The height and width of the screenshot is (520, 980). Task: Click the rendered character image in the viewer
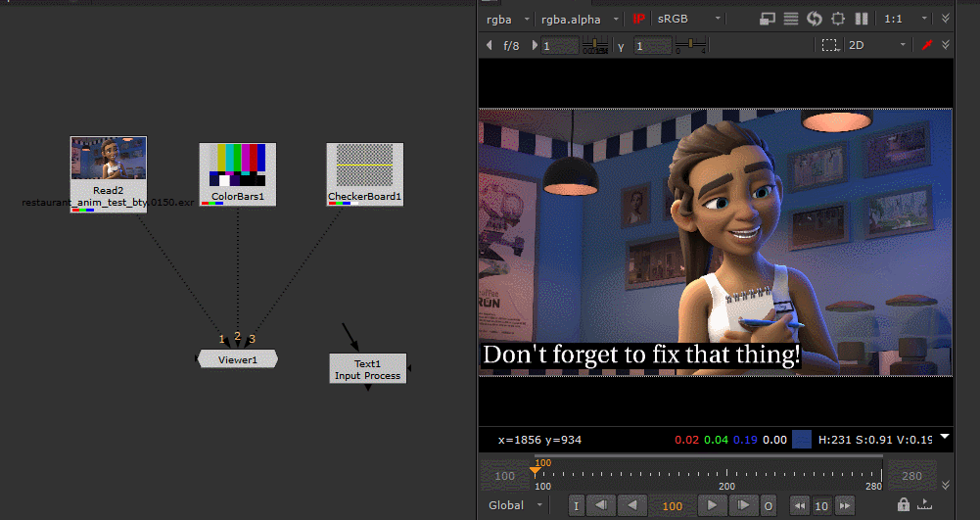(x=716, y=243)
